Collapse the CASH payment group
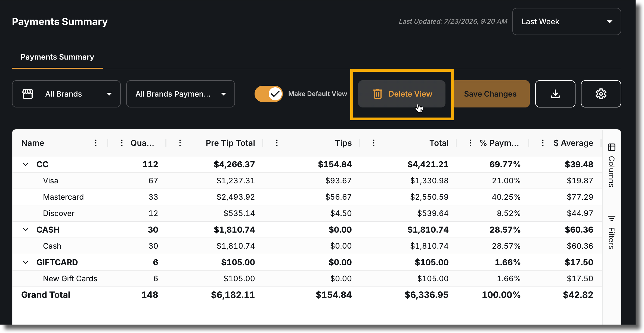Screen dimensions: 644x333 point(26,230)
